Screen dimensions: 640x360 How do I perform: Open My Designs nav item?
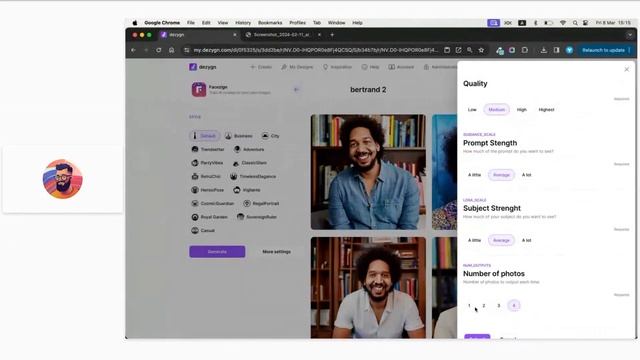[x=297, y=67]
